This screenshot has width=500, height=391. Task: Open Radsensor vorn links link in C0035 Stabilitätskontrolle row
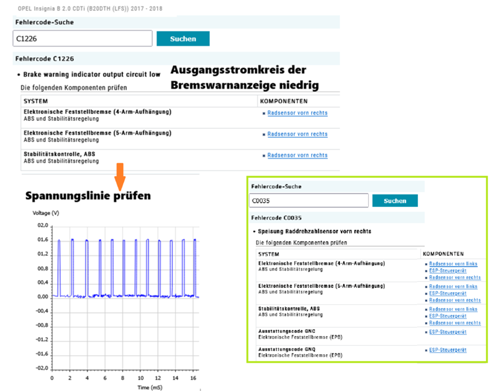[453, 309]
